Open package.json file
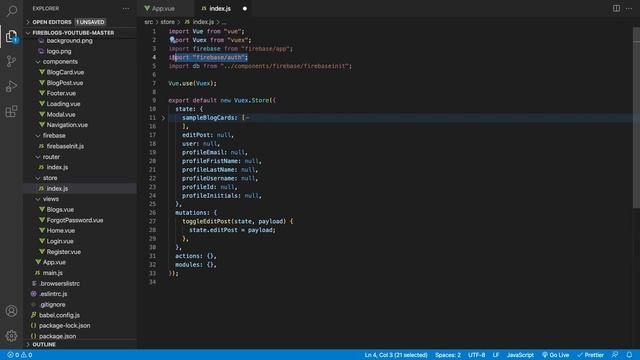640x360 pixels. pyautogui.click(x=57, y=336)
